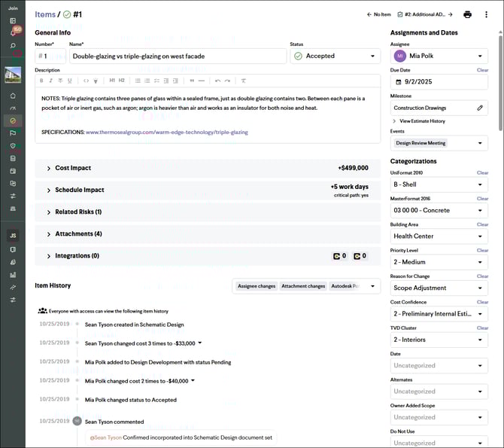Click the undo icon in the editor toolbar
Viewport: 504px width, 448px height.
217,81
